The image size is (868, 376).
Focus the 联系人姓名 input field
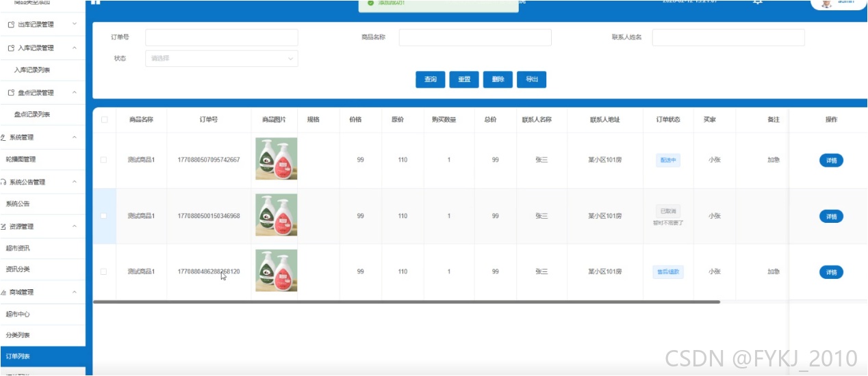[x=728, y=38]
